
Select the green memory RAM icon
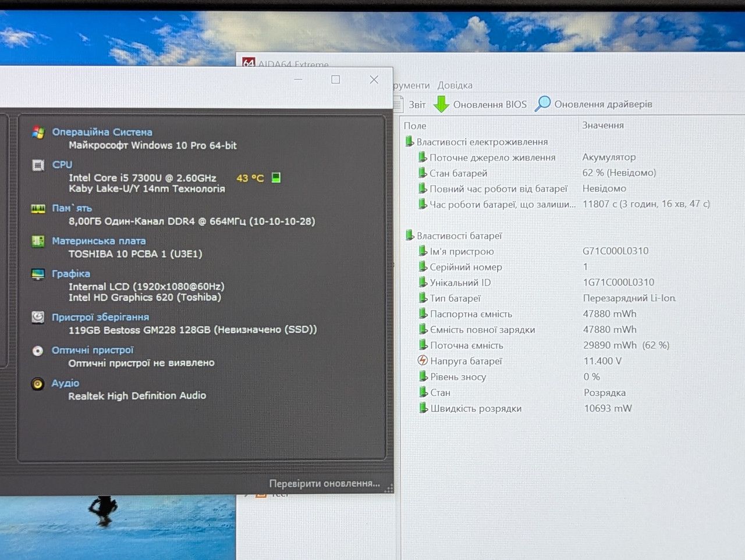[38, 208]
